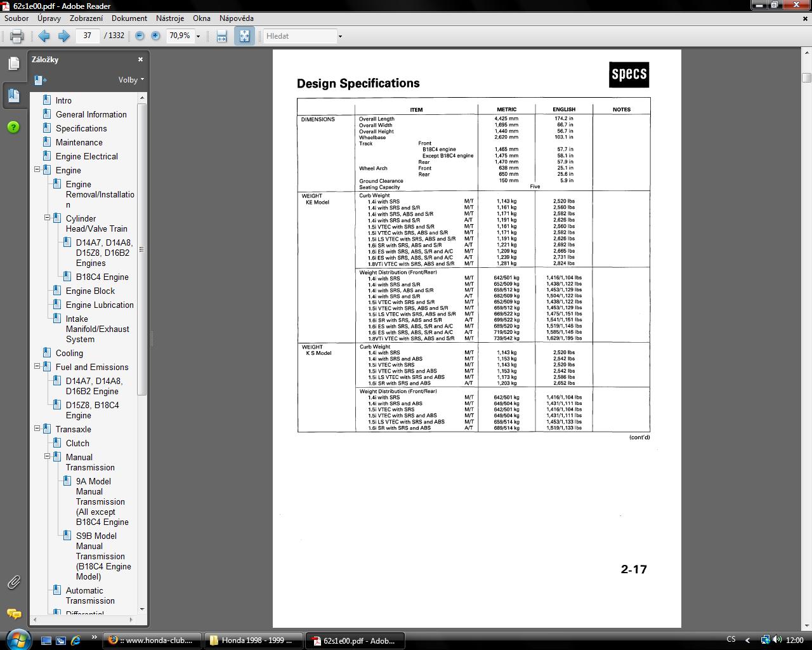Go to next page arrow
Viewport: 812px width, 650px height.
coord(63,36)
